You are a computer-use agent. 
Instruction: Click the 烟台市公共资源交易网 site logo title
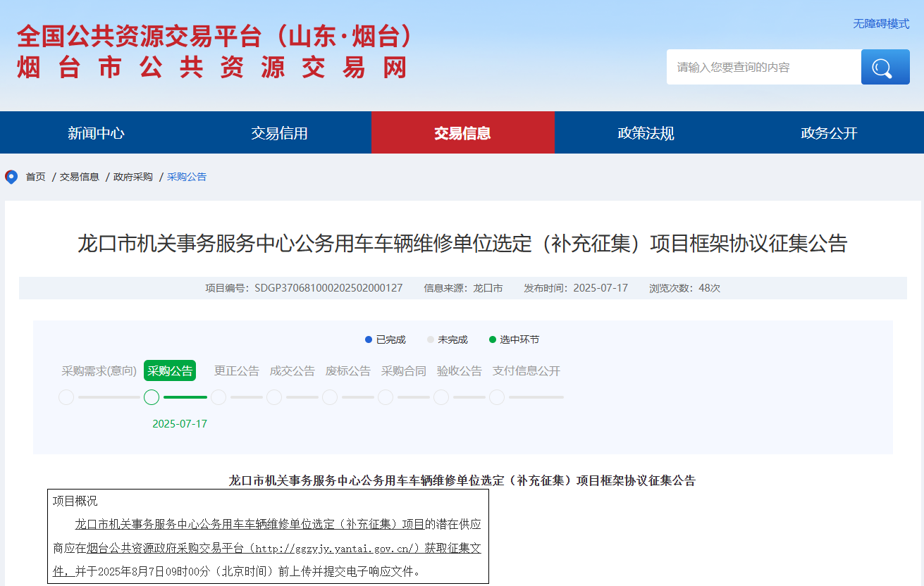213,68
